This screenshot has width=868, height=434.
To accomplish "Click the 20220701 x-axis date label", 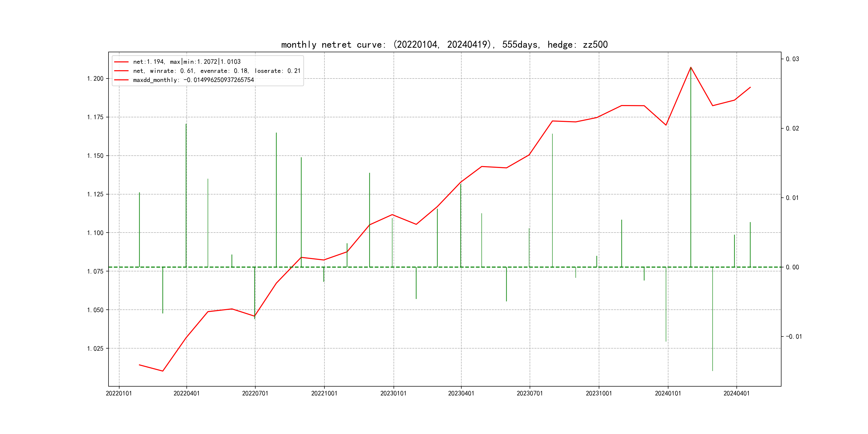I will pos(255,393).
